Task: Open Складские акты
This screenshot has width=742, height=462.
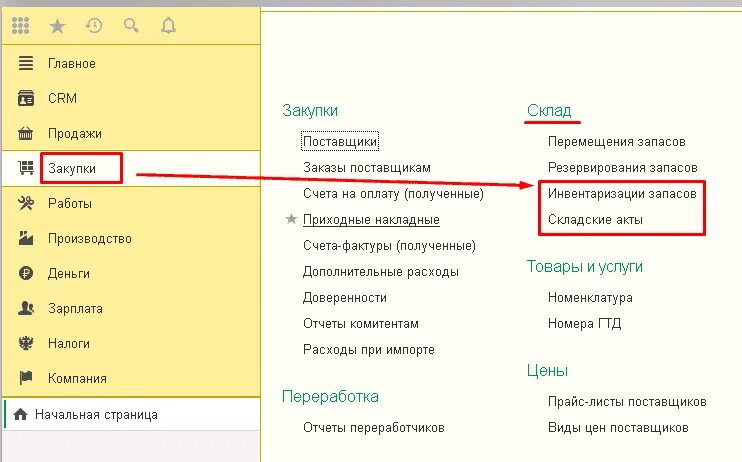Action: click(595, 220)
